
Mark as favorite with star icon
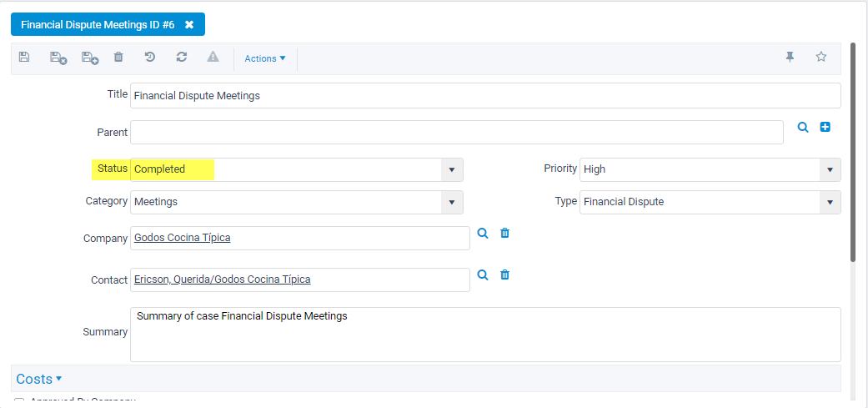tap(821, 57)
